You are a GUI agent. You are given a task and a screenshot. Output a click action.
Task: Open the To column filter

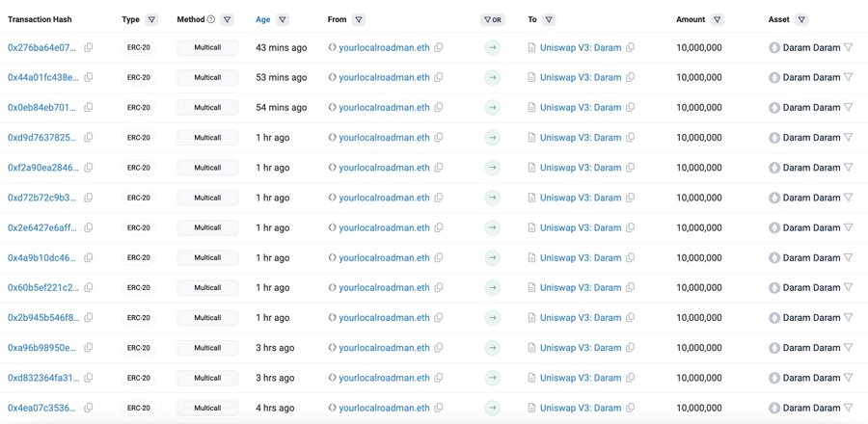[549, 19]
